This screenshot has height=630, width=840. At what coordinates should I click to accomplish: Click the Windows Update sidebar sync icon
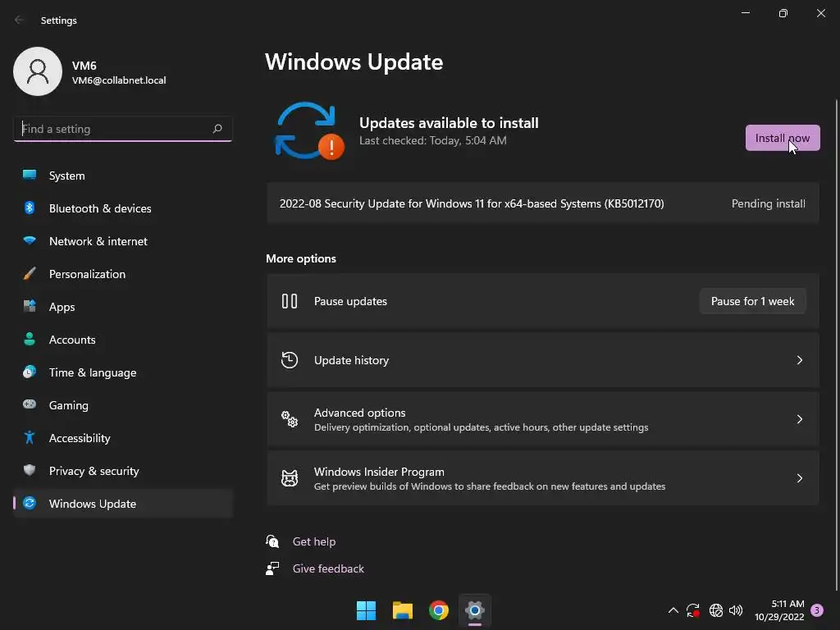coord(30,503)
